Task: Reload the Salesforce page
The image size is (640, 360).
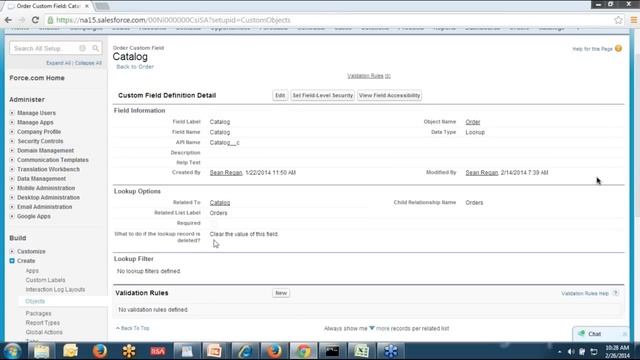Action: [x=35, y=20]
